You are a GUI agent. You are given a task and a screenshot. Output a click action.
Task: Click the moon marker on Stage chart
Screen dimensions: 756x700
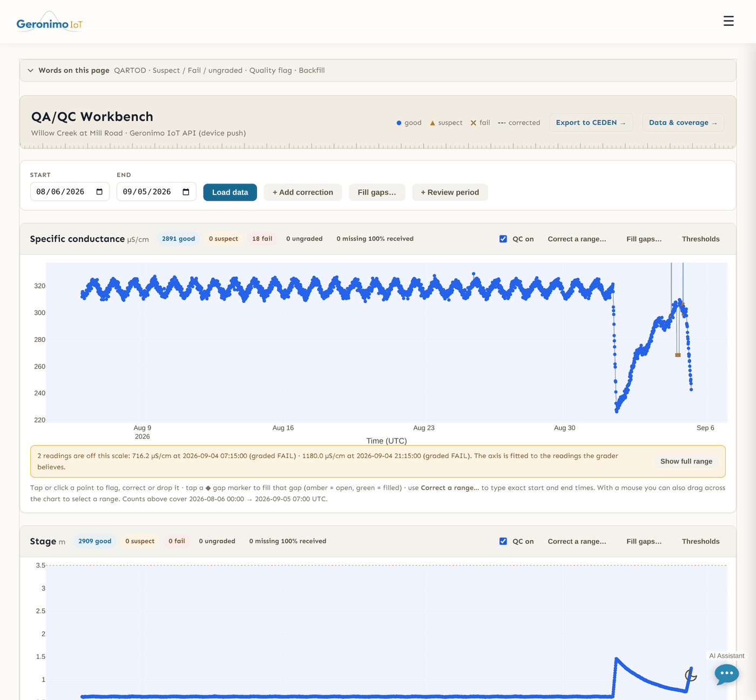click(691, 675)
